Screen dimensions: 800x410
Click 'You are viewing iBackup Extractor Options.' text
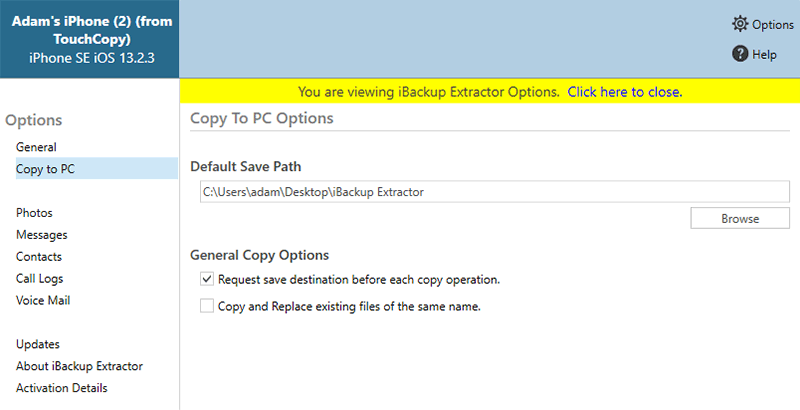[429, 92]
